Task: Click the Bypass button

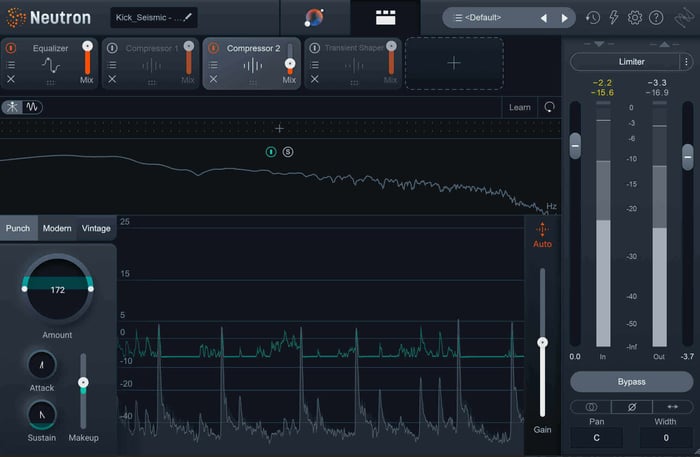Action: point(632,382)
